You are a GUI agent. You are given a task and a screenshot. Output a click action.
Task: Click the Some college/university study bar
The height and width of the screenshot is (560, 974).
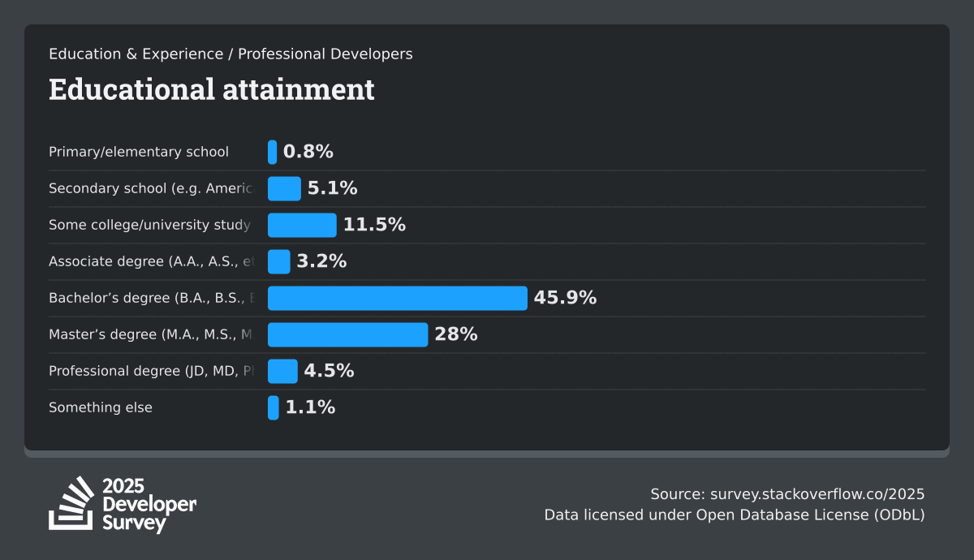(302, 225)
